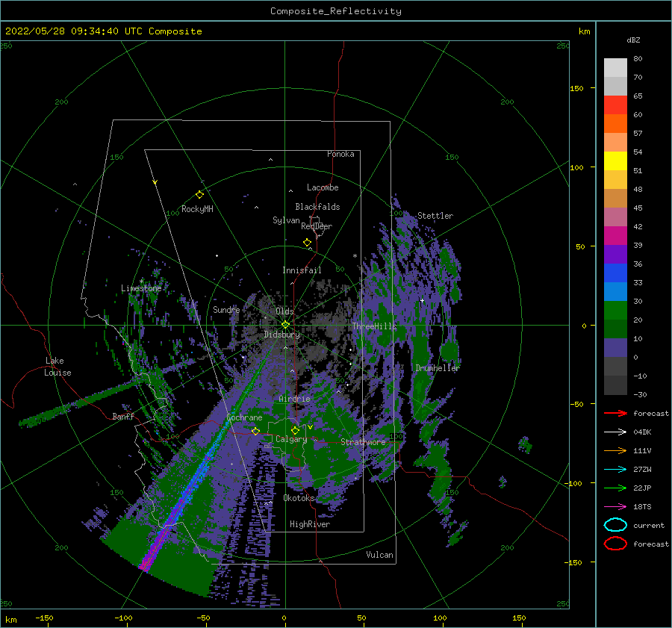Screen dimensions: 672x628
Task: Click the dBZ legend heading
Action: (633, 40)
